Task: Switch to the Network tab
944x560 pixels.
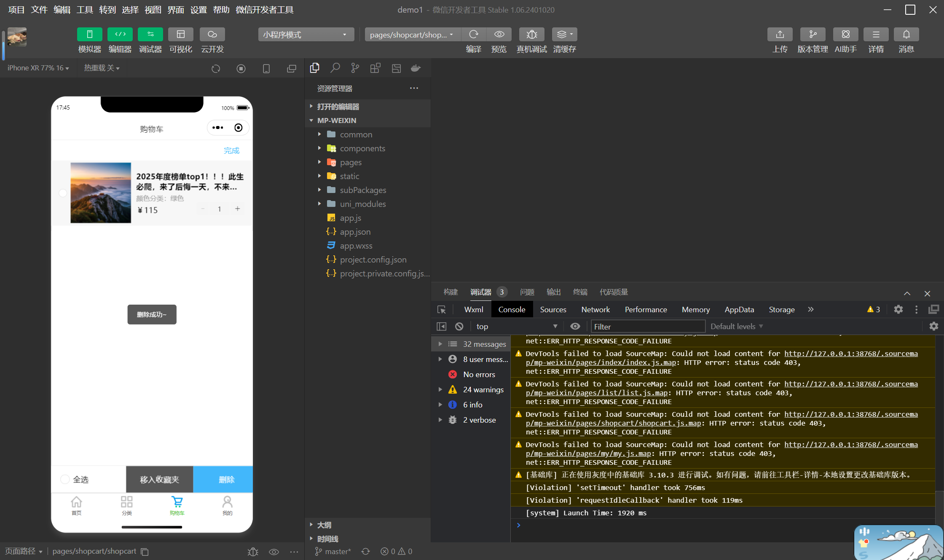Action: pos(595,309)
